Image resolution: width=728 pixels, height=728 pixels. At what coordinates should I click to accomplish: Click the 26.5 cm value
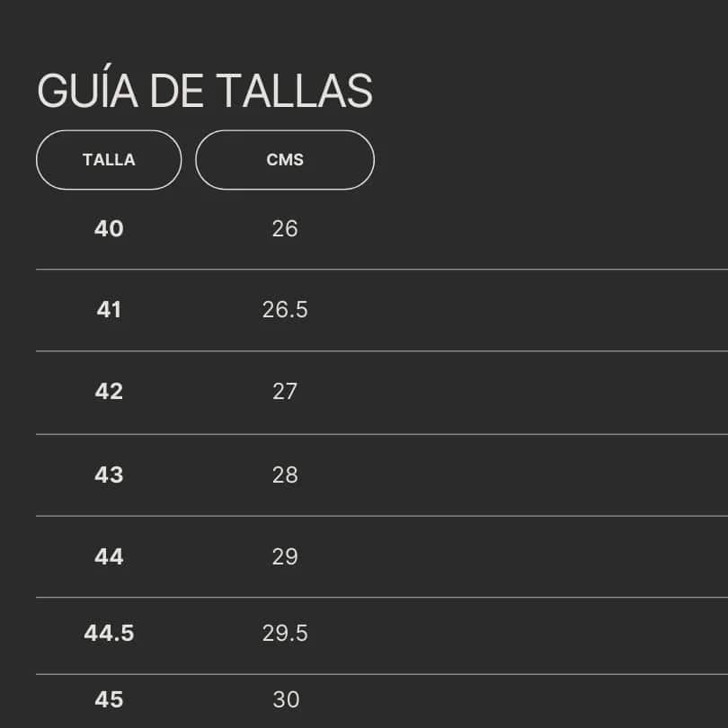click(x=285, y=310)
